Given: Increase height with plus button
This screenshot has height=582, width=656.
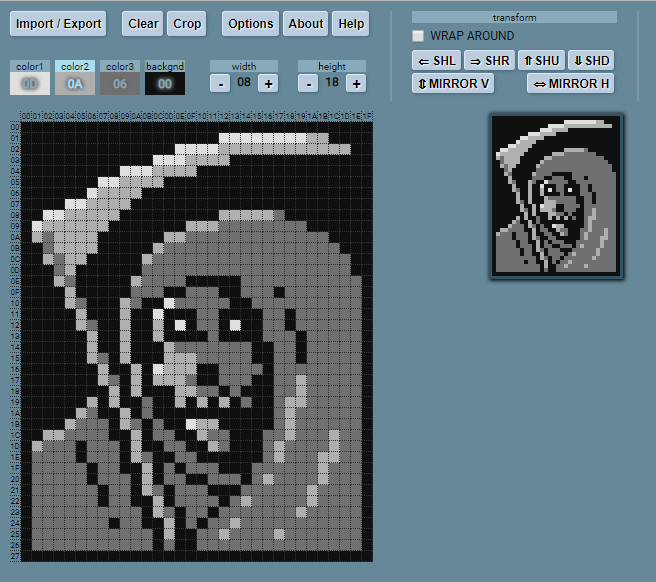Looking at the screenshot, I should coord(356,83).
